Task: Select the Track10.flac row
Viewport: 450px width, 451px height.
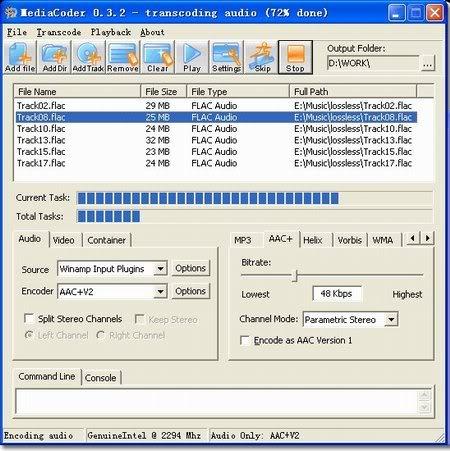Action: [x=216, y=129]
